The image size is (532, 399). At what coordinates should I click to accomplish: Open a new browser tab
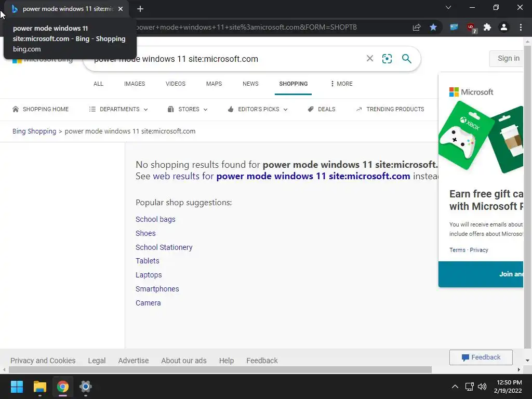pyautogui.click(x=140, y=9)
